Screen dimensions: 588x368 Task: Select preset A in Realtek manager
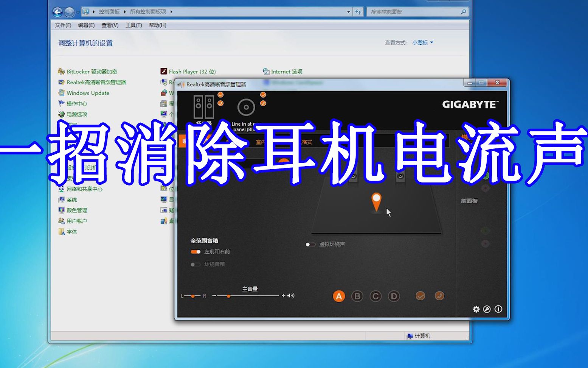coord(339,296)
